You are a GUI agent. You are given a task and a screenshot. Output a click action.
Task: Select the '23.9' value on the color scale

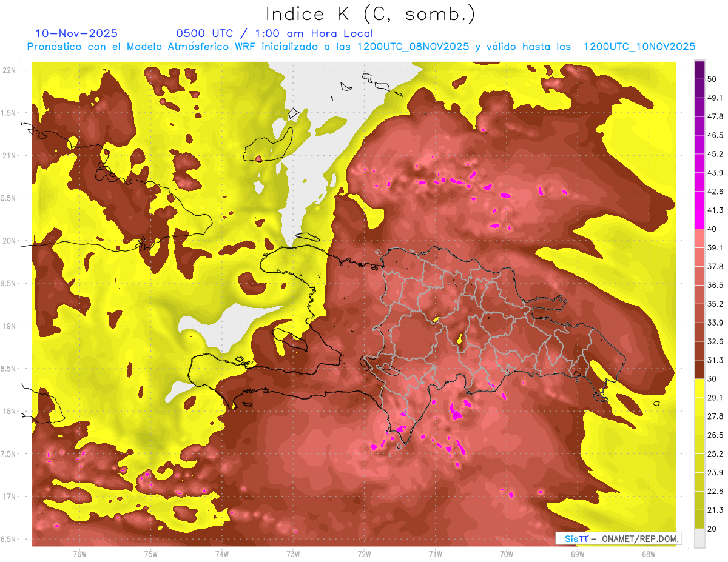(715, 473)
